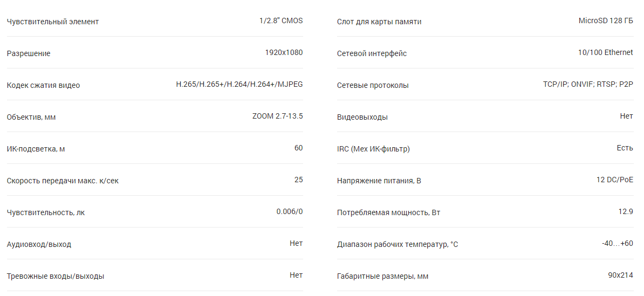The width and height of the screenshot is (644, 296).
Task: Click the "Потребляемая мощность, Вт" label
Action: coord(388,212)
